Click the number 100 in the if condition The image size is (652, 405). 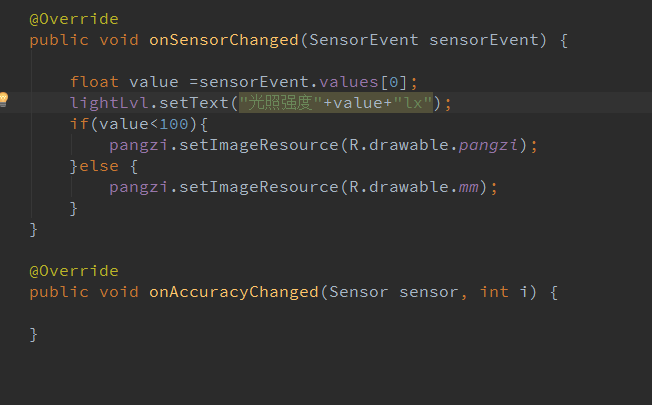click(174, 124)
